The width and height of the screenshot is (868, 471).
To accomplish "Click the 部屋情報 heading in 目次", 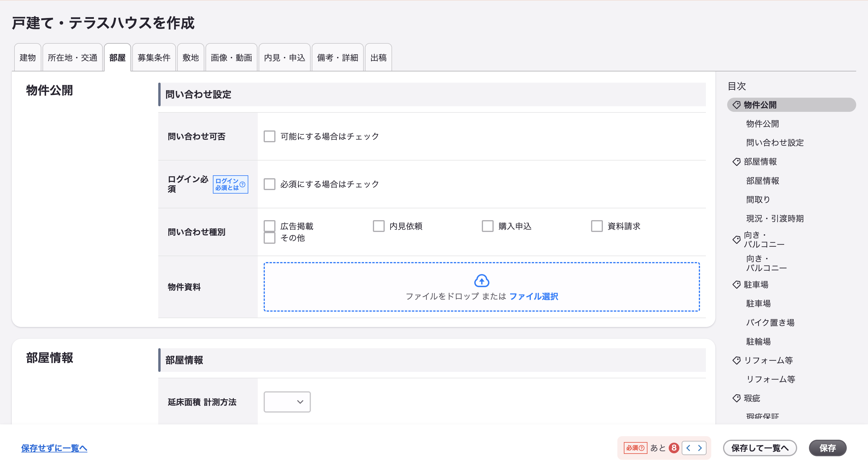I will (760, 162).
